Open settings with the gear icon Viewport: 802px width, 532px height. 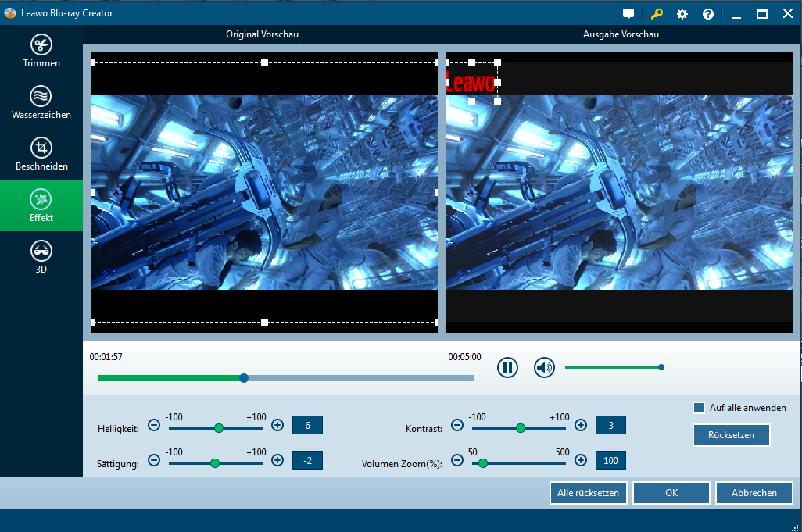tap(682, 14)
